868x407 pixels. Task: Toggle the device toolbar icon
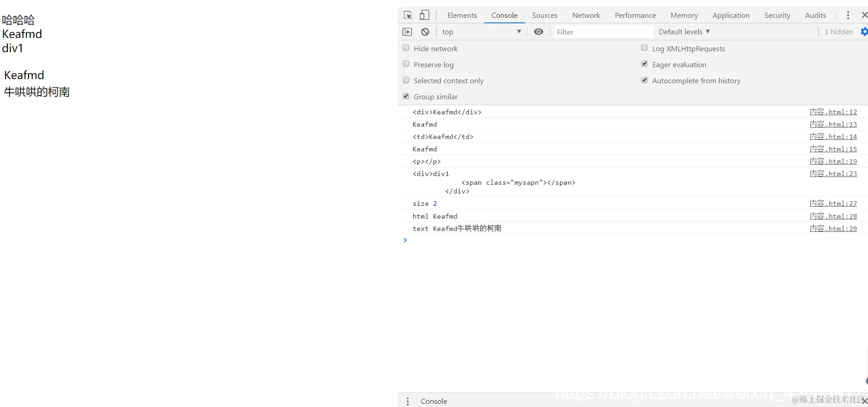[x=424, y=15]
